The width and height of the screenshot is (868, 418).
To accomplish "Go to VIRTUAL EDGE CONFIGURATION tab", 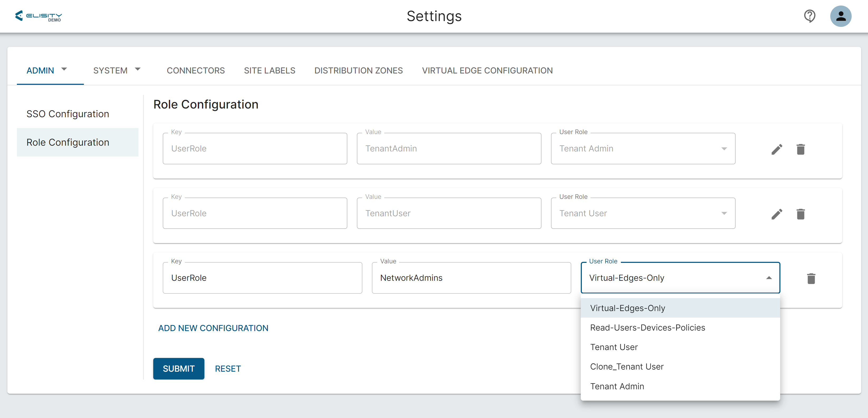I will pyautogui.click(x=487, y=70).
